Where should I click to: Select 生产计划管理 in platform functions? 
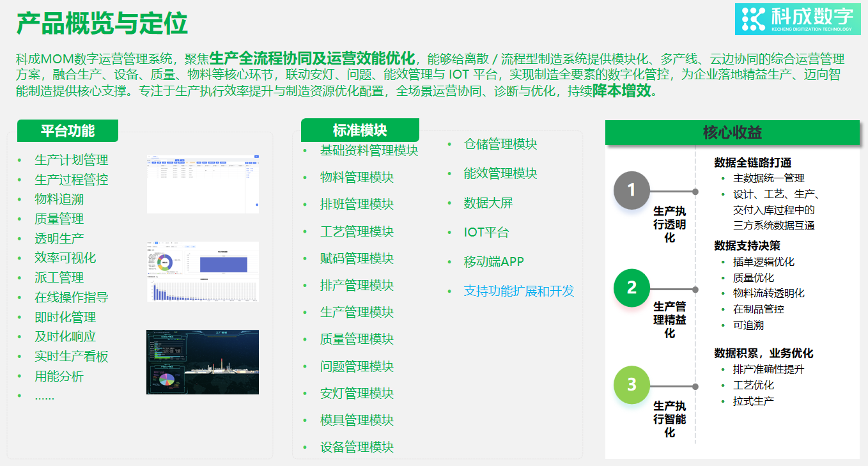pyautogui.click(x=71, y=160)
